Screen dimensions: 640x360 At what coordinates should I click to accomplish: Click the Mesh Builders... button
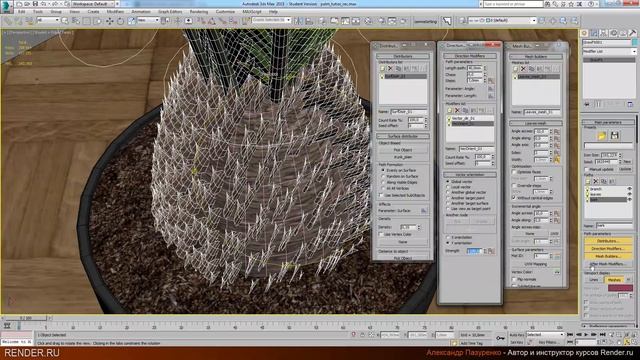(607, 256)
